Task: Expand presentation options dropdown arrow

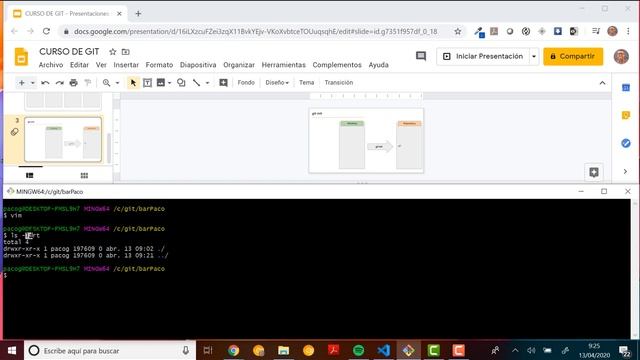Action: (534, 56)
